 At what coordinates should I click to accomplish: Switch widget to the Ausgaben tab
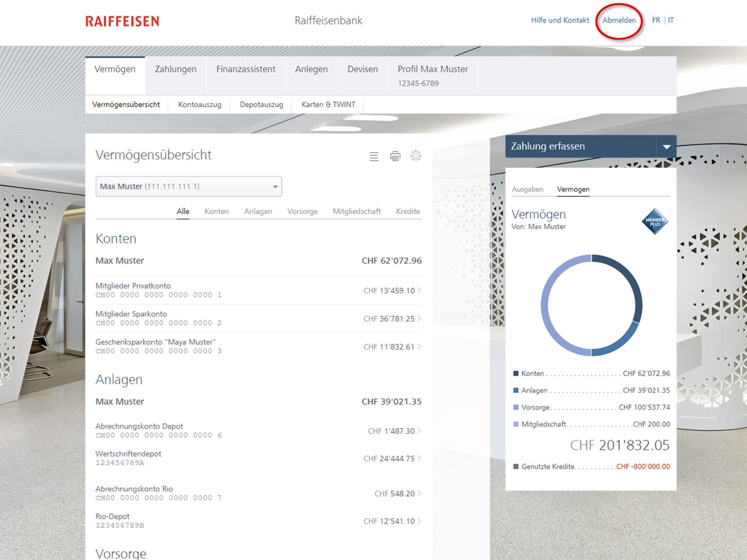pyautogui.click(x=527, y=189)
